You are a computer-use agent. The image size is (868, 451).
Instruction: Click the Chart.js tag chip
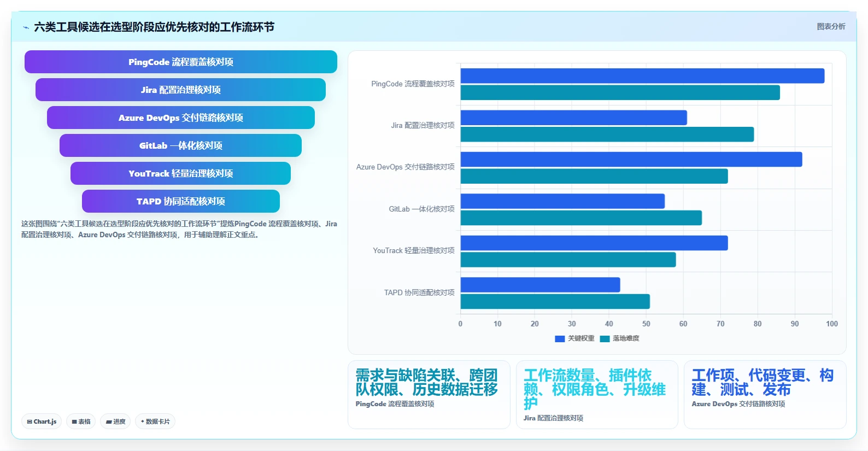(x=42, y=421)
